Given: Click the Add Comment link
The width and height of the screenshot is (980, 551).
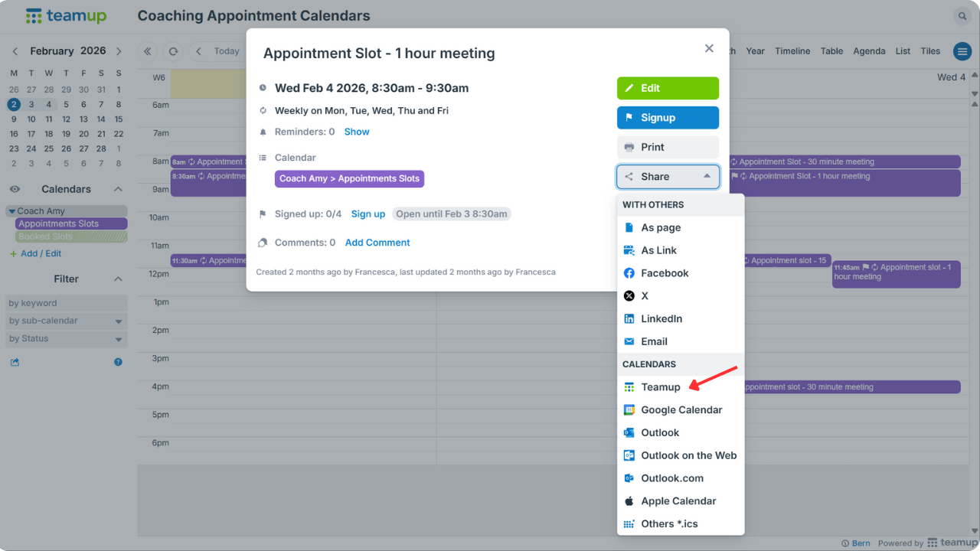Looking at the screenshot, I should click(x=377, y=243).
